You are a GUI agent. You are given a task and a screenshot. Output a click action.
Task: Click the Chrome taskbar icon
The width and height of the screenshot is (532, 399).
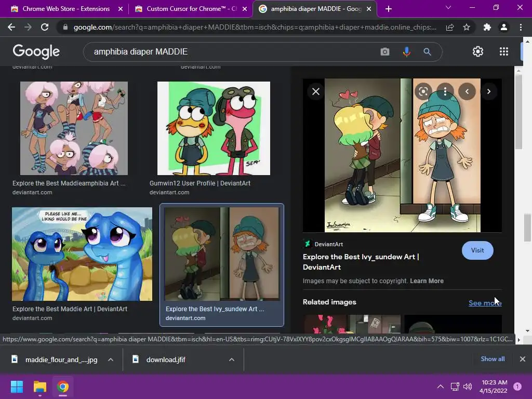click(x=63, y=387)
